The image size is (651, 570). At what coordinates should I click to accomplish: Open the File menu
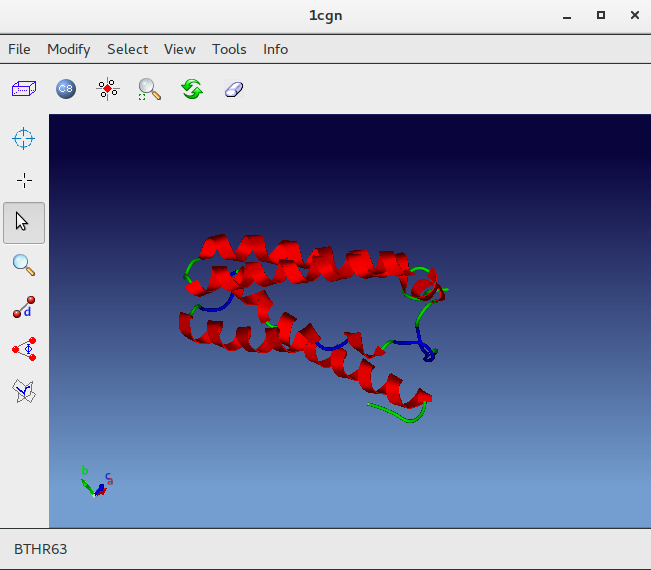[x=19, y=49]
